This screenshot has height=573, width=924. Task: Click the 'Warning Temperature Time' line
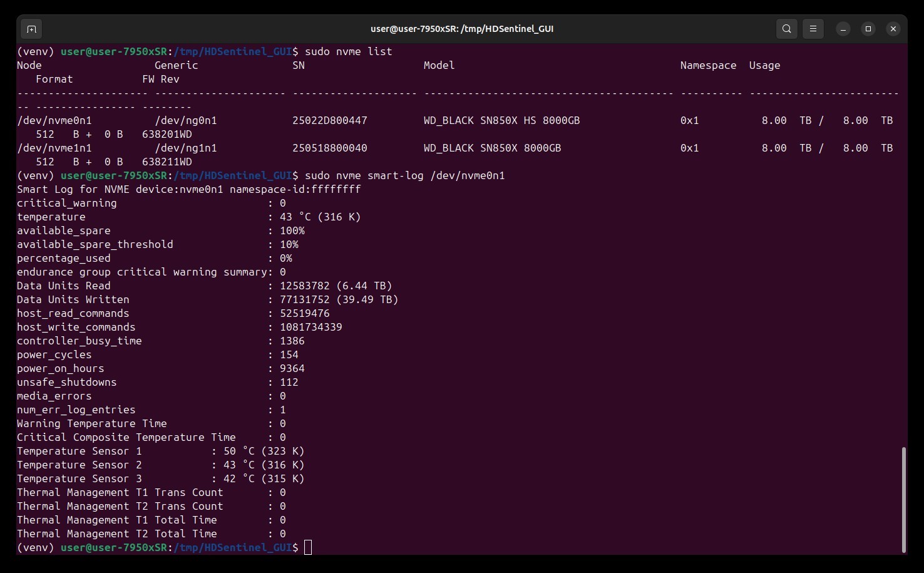[x=151, y=423]
